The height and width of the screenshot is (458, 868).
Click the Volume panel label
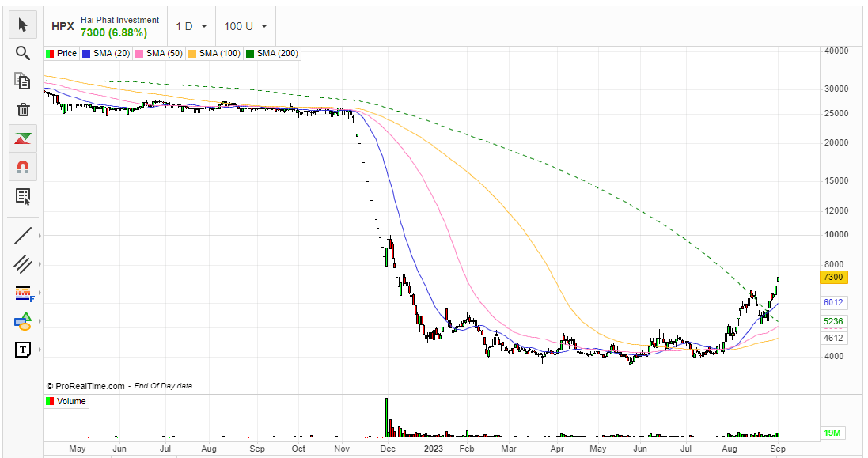66,401
